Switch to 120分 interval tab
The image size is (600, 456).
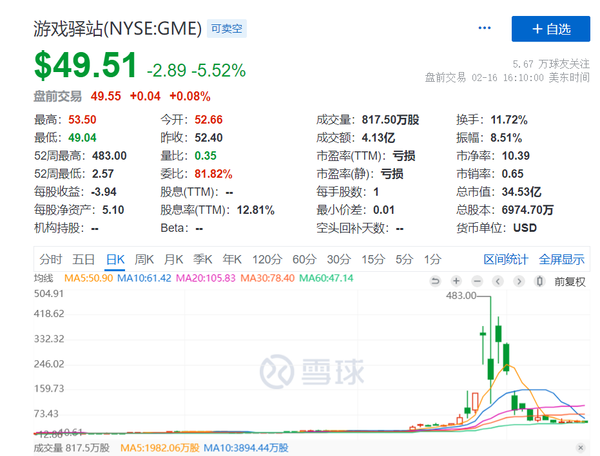pyautogui.click(x=267, y=259)
